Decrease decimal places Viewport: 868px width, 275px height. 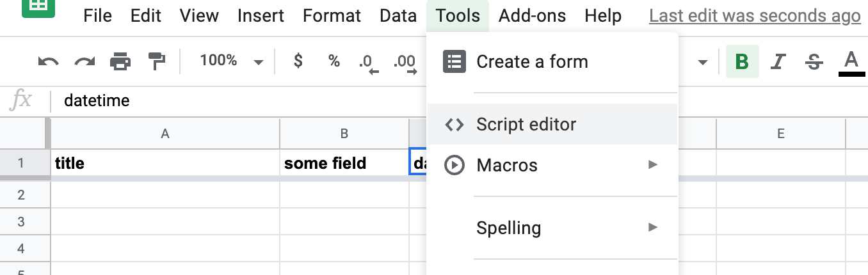[x=369, y=62]
